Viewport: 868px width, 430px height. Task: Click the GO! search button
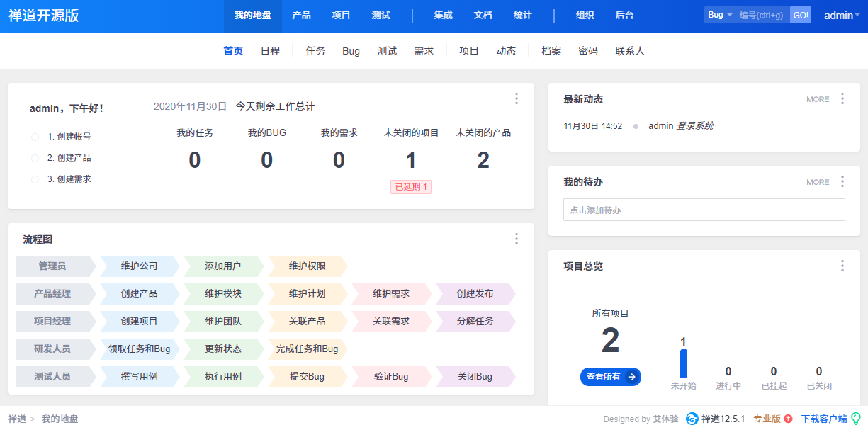pos(801,15)
